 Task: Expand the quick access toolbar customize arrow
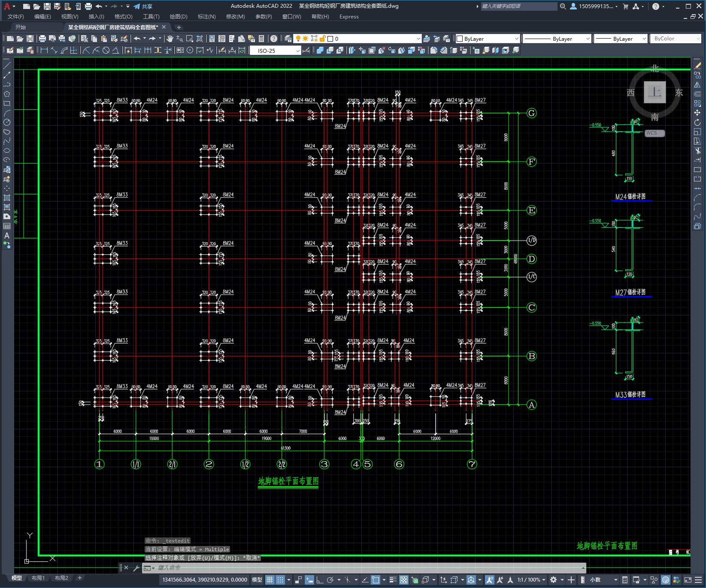128,6
